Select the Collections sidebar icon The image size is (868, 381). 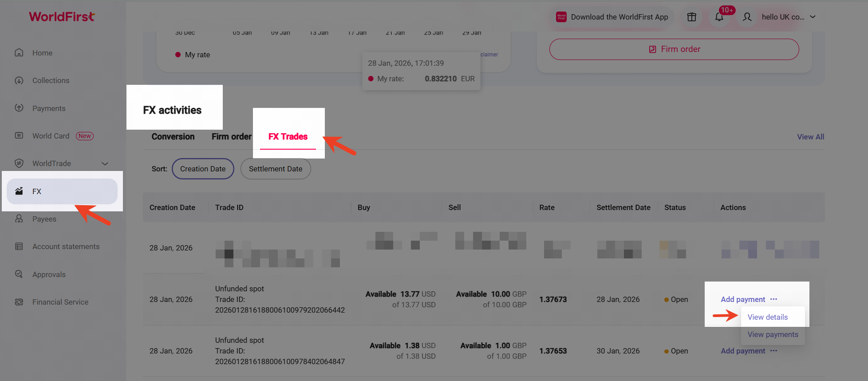19,80
